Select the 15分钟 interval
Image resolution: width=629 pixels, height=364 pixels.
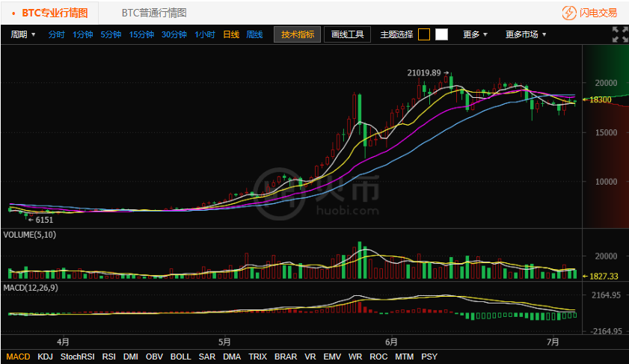coord(141,34)
